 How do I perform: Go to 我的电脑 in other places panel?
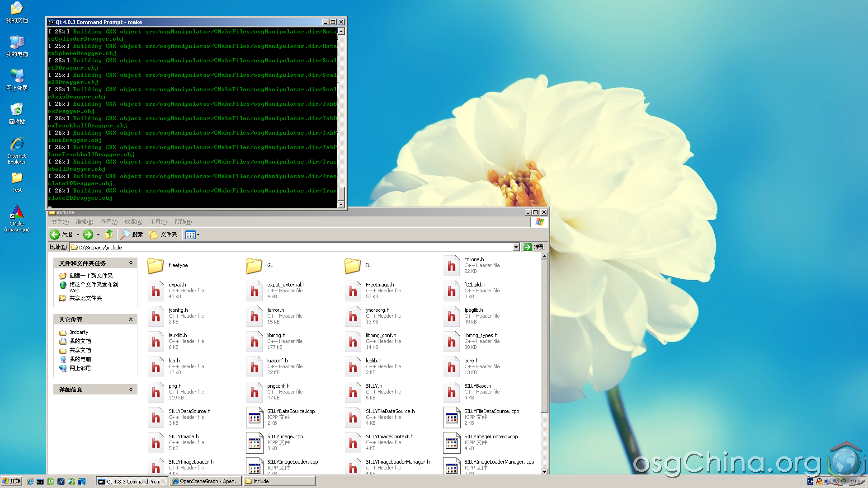point(80,359)
